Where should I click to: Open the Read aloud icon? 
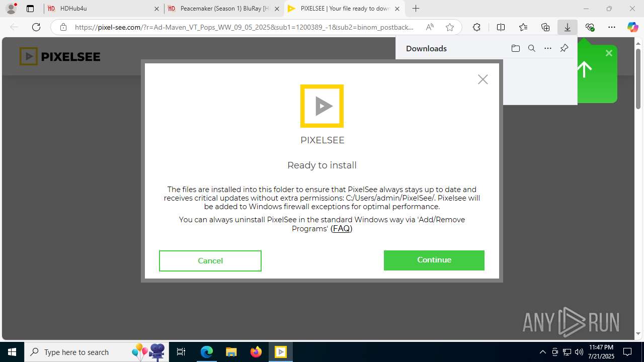pos(430,27)
